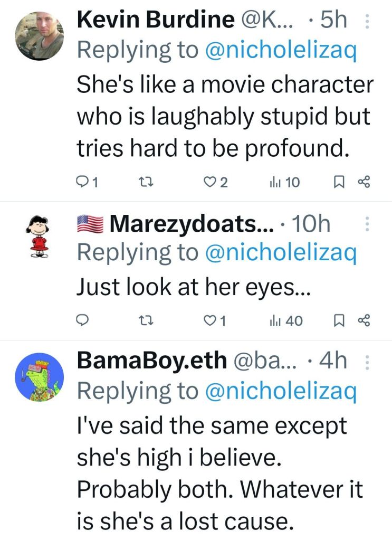Share Kevin Burdine's tweet
This screenshot has width=392, height=540.
pos(365,183)
